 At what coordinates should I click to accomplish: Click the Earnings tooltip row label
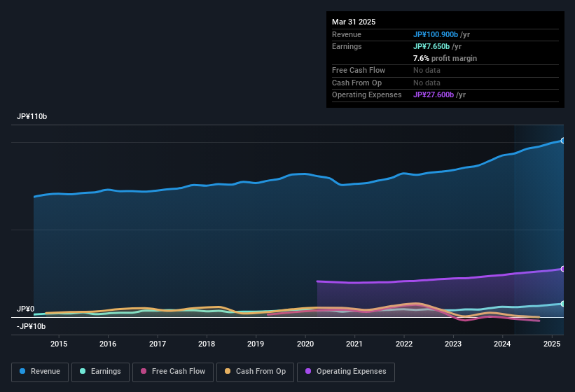point(347,46)
